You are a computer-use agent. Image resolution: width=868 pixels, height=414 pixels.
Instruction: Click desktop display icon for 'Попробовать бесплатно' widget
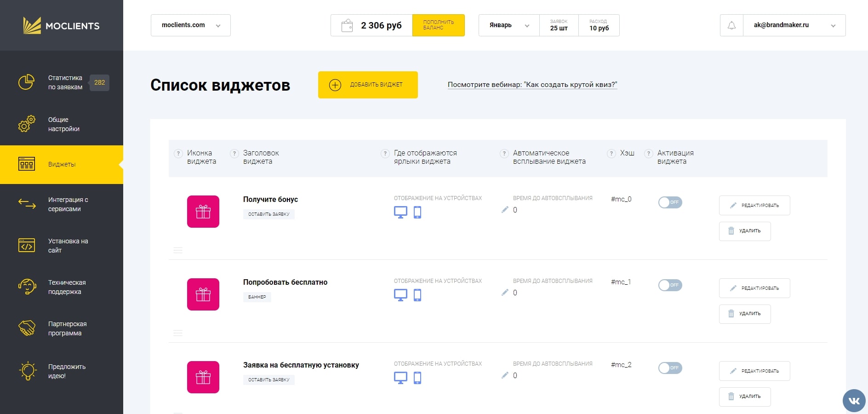[400, 295]
